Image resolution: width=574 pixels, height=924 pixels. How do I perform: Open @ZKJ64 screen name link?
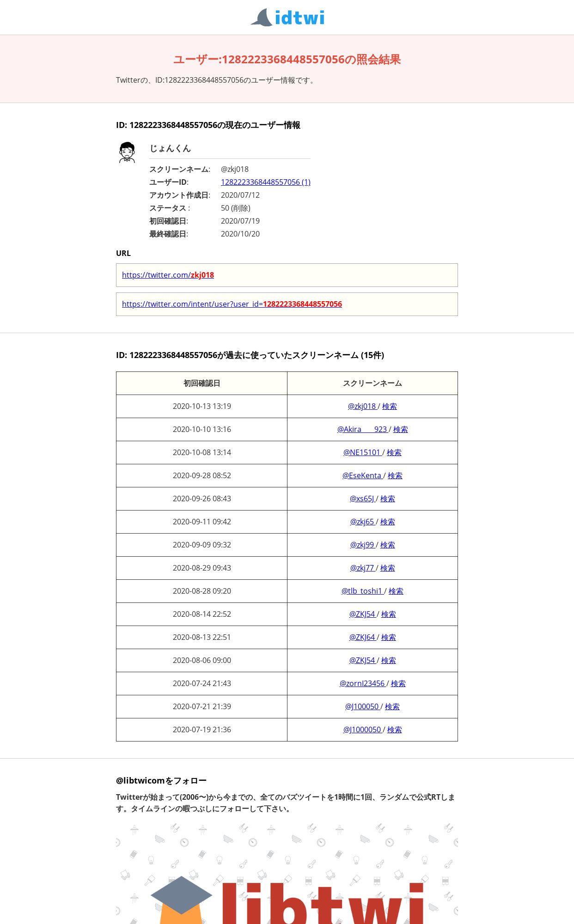click(x=363, y=637)
